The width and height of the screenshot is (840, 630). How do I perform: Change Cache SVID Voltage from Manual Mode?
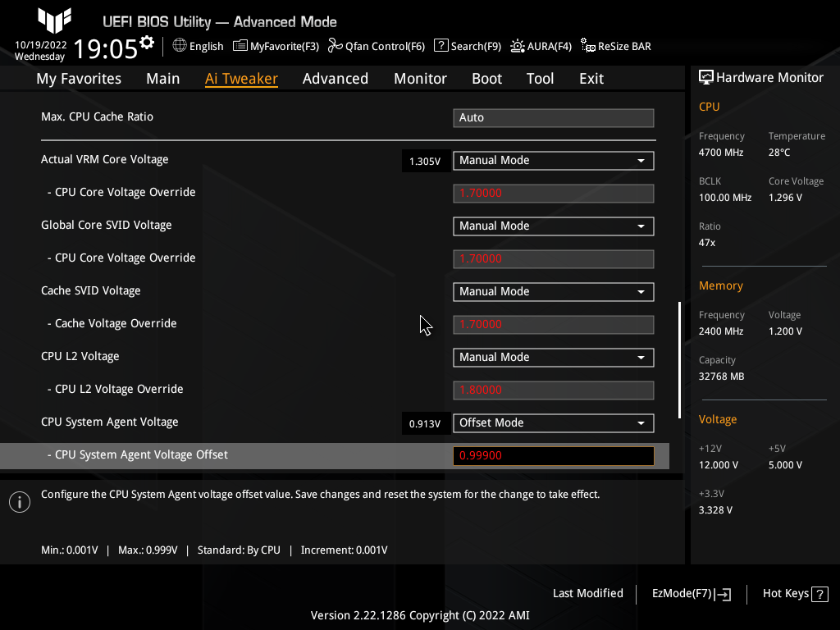click(x=553, y=291)
